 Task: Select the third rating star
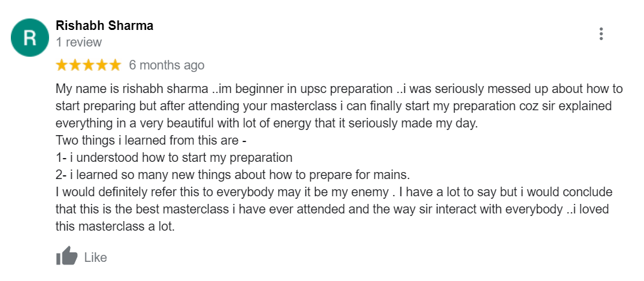coord(88,65)
